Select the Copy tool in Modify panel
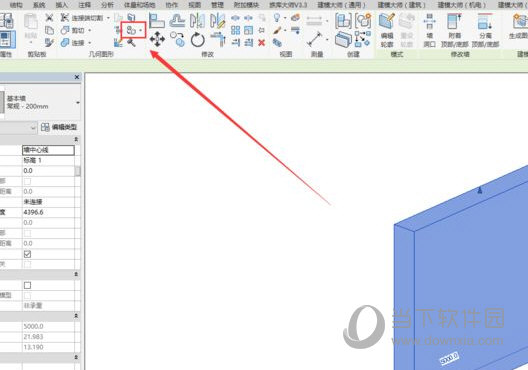Viewport: 528px width, 370px height. (x=177, y=39)
